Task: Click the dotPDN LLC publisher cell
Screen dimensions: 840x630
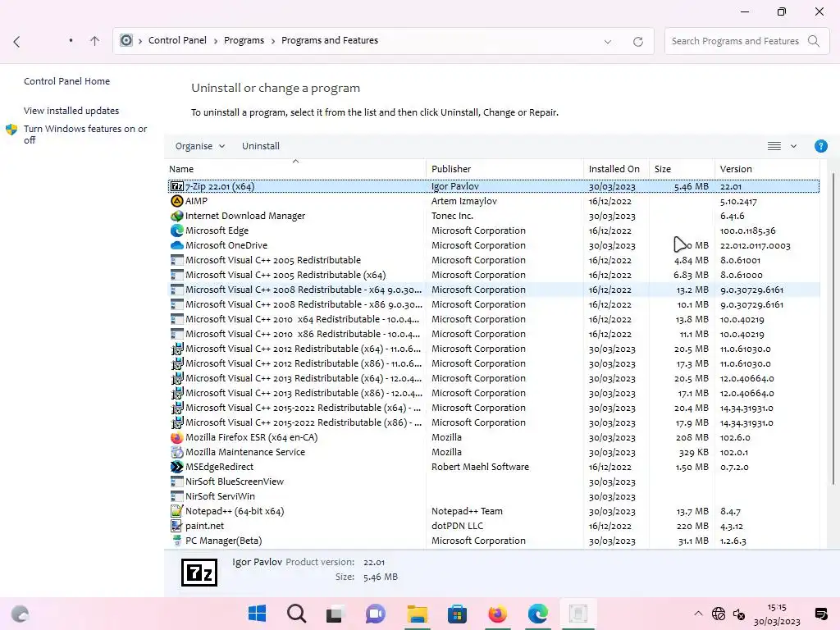Action: point(457,526)
